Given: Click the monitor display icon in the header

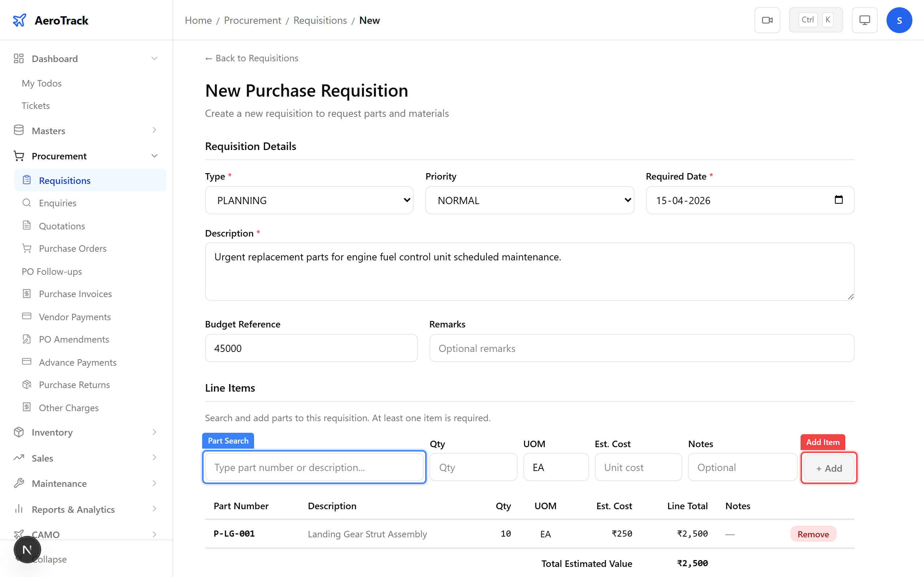Looking at the screenshot, I should pos(864,20).
